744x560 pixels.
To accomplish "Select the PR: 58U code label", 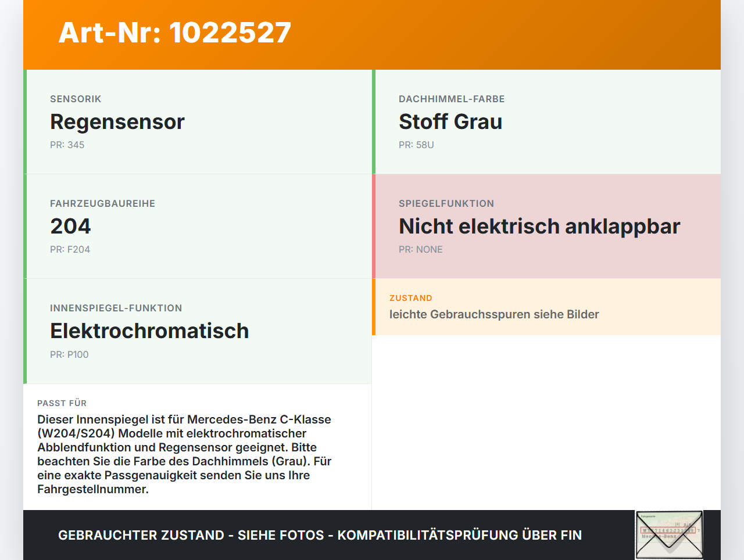I will click(x=416, y=145).
